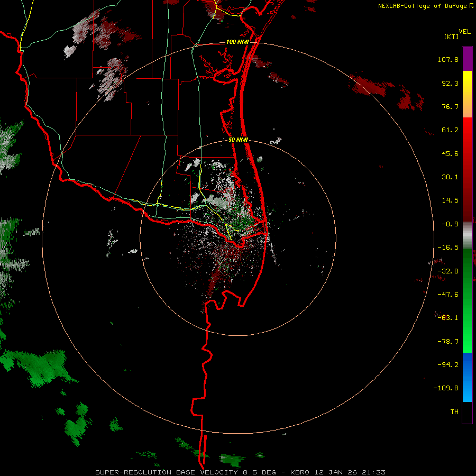Click the 100 NMI range ring label
Screen dimensions: 476x476
(237, 42)
